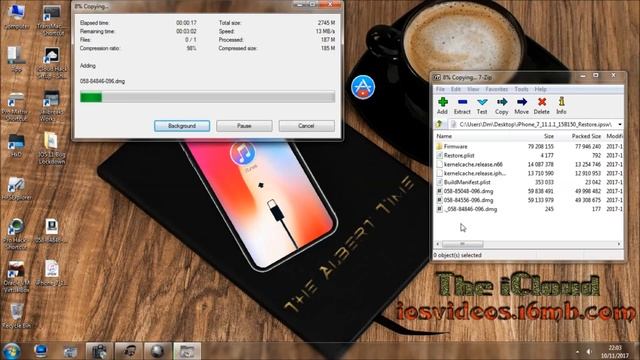Open the Help menu in 7-Zip
This screenshot has height=360, width=640.
click(x=540, y=89)
